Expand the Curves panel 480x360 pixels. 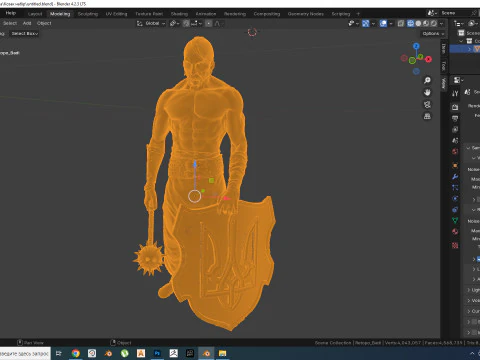click(469, 311)
